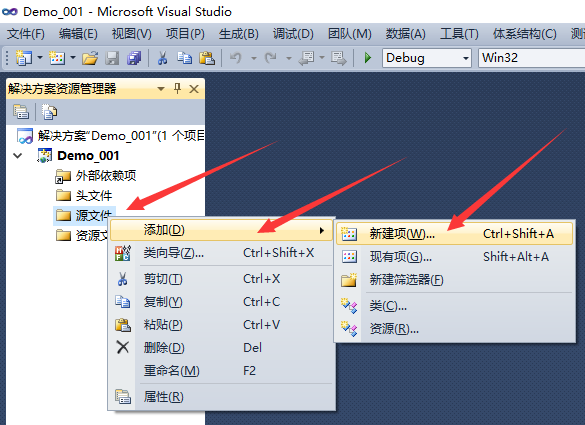Image resolution: width=585 pixels, height=425 pixels.
Task: Open the 数据(A) menu
Action: (x=406, y=34)
